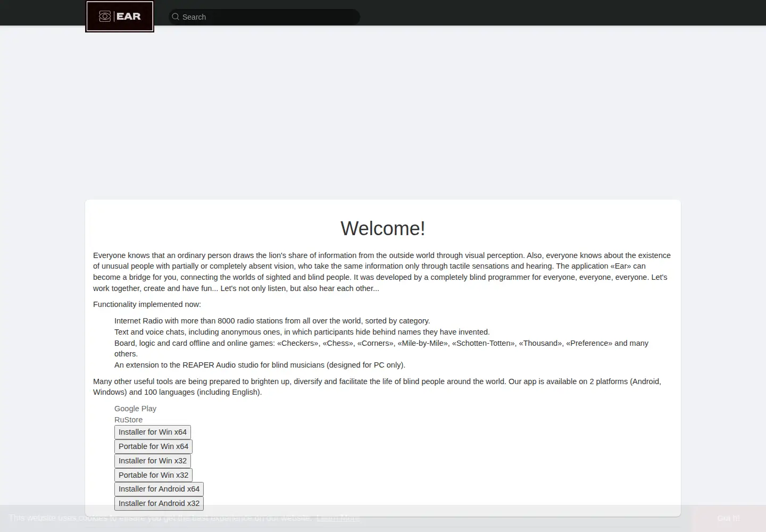Click the 'Internet Radio with more than 8000' line
The height and width of the screenshot is (532, 766).
pos(272,321)
